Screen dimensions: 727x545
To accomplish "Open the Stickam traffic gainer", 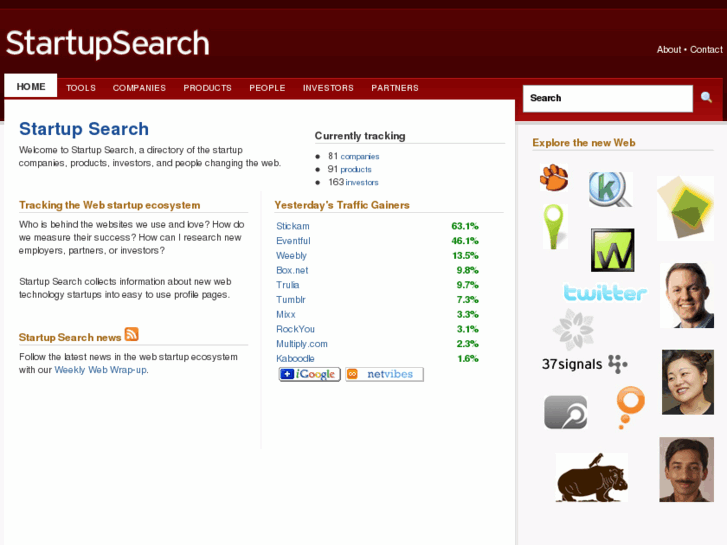I will (293, 226).
